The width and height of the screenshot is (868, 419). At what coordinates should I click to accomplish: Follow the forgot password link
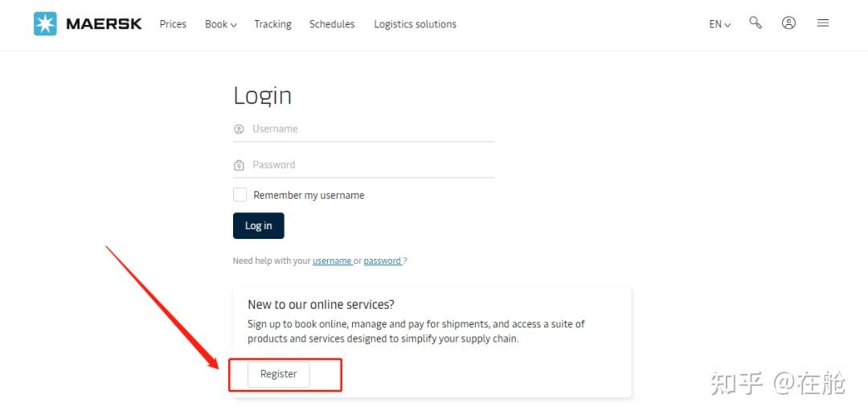click(383, 261)
